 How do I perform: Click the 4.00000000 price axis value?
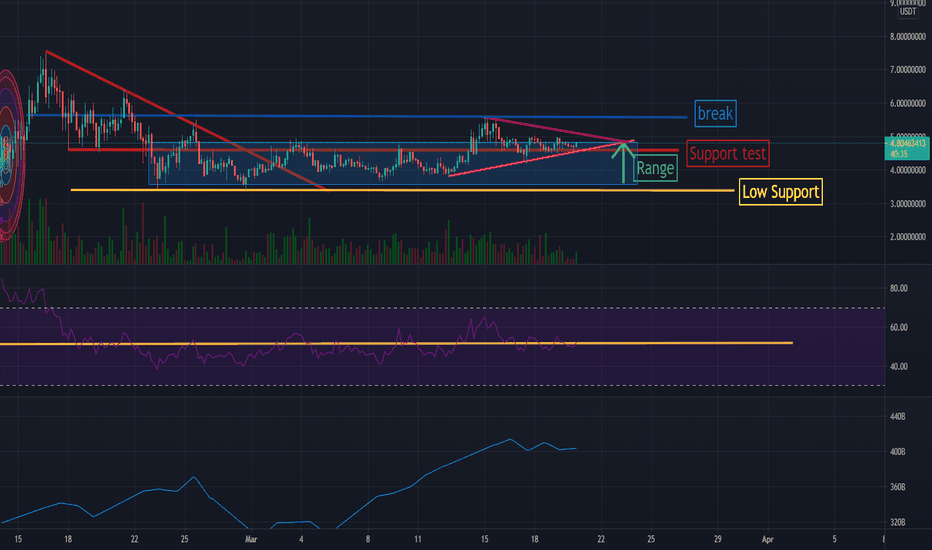click(908, 170)
